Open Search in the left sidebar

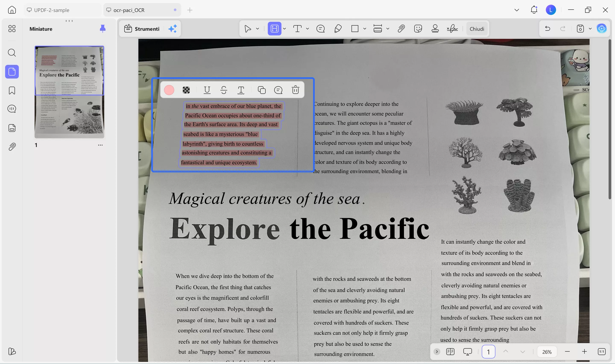[12, 53]
